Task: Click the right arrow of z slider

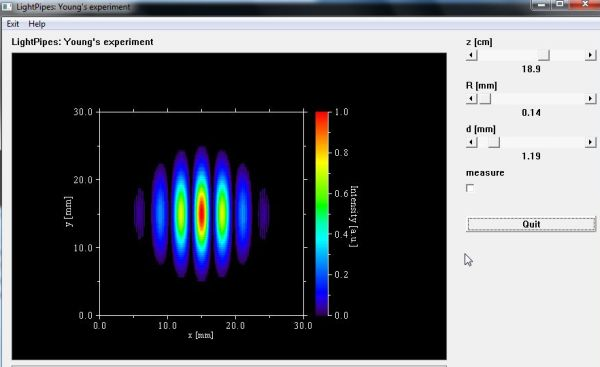Action: pyautogui.click(x=590, y=55)
